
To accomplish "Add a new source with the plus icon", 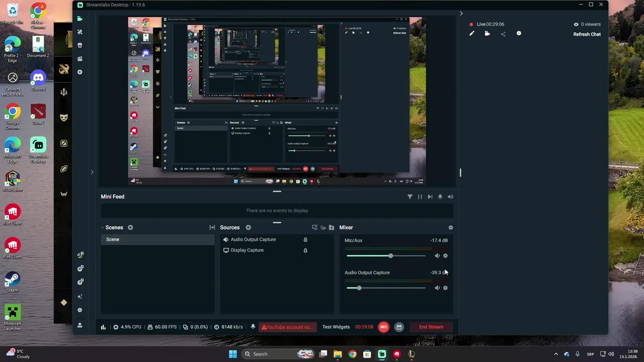I will [248, 228].
